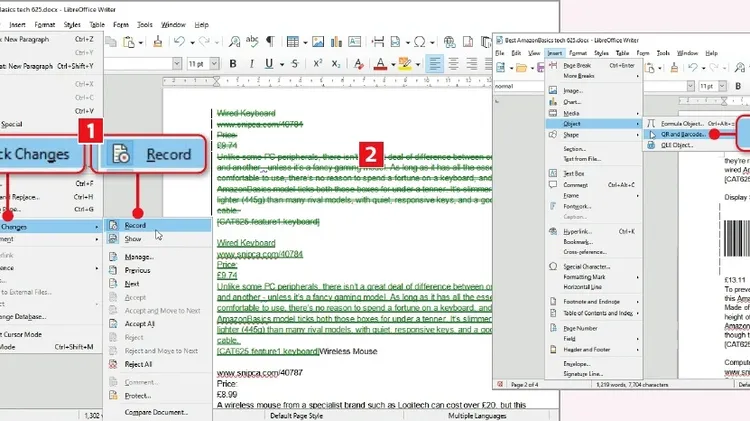The image size is (750, 421).
Task: Click www.snipca.com/40787 link in document
Action: [x=260, y=372]
